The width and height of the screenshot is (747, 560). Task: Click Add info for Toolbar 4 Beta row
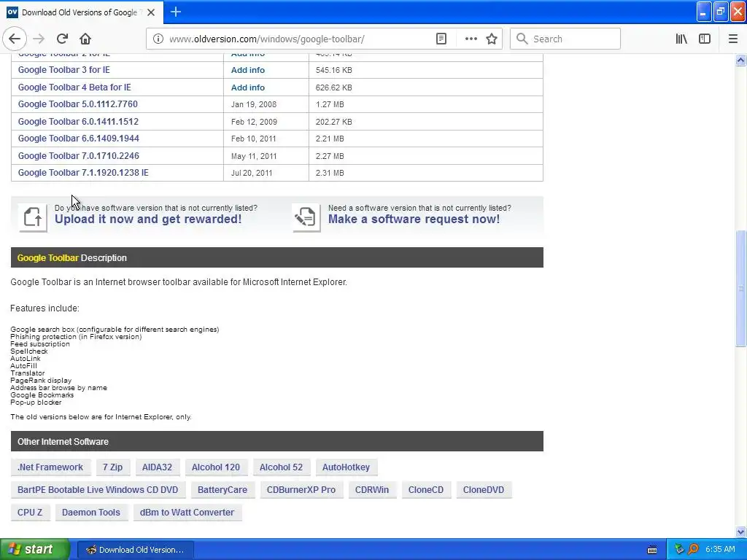(x=248, y=87)
